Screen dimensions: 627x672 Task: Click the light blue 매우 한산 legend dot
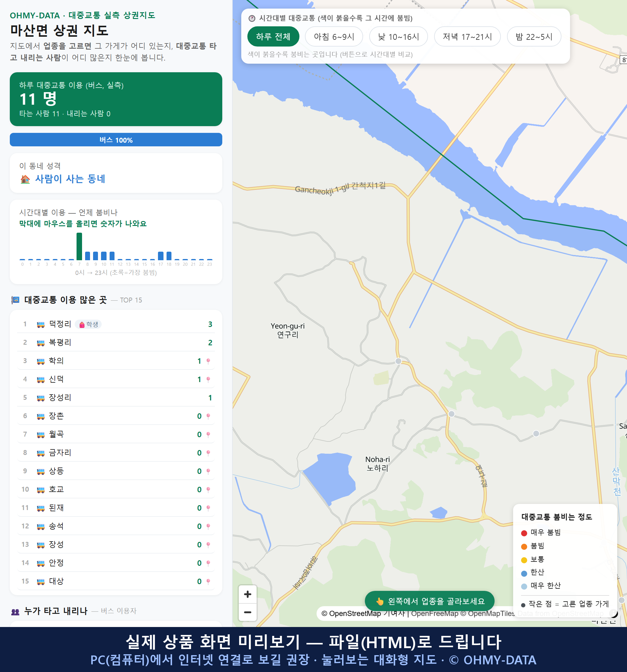[x=524, y=587]
